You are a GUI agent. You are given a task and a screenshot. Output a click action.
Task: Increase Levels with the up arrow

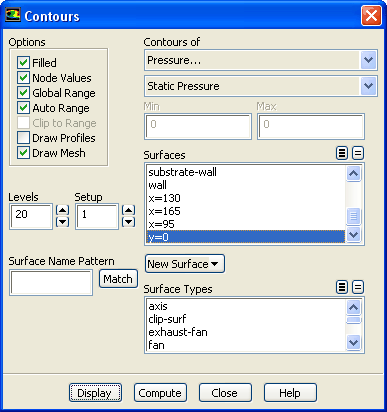pyautogui.click(x=63, y=210)
